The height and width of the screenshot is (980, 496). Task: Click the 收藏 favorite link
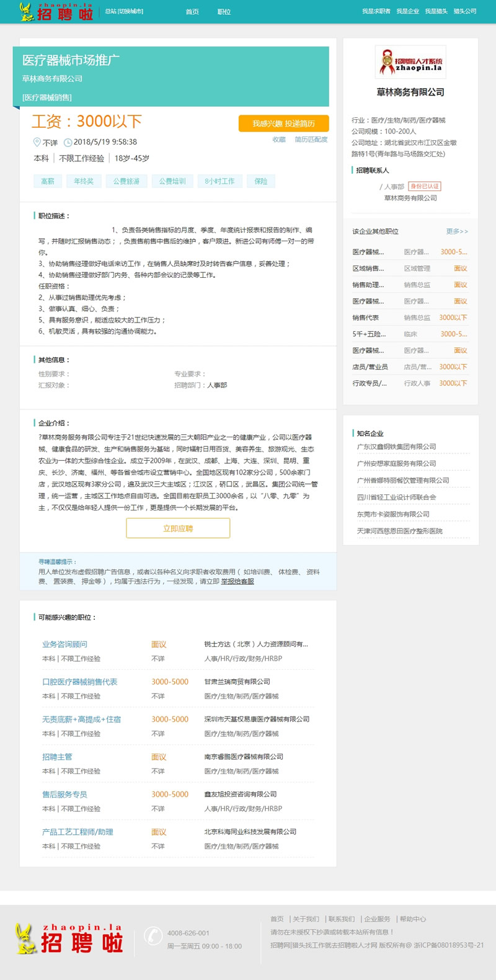279,140
